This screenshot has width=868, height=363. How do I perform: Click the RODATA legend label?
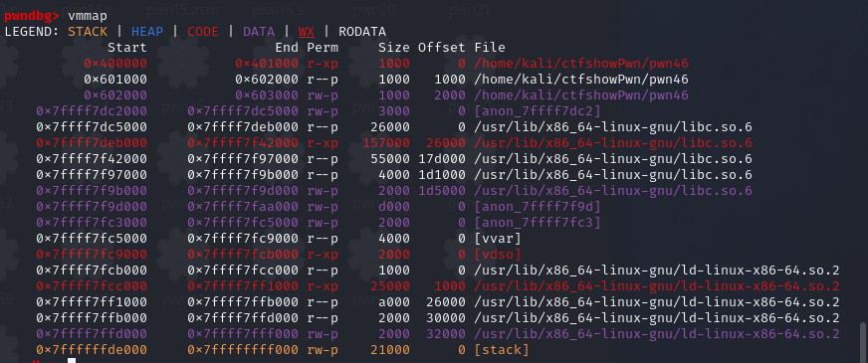362,32
